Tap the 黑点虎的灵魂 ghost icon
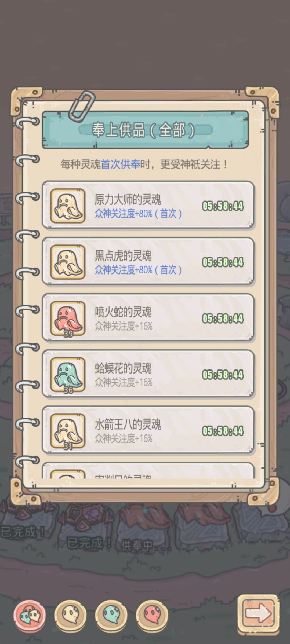Screen dimensions: 290x644 tap(68, 262)
